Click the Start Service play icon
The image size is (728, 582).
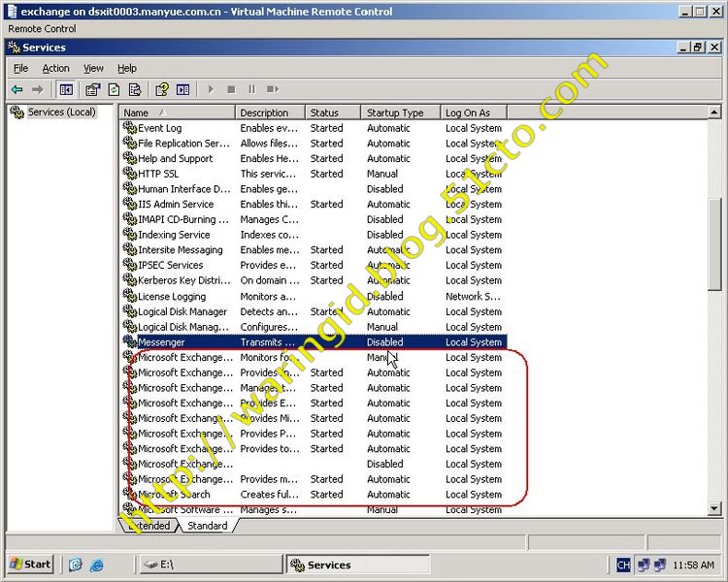coord(211,89)
